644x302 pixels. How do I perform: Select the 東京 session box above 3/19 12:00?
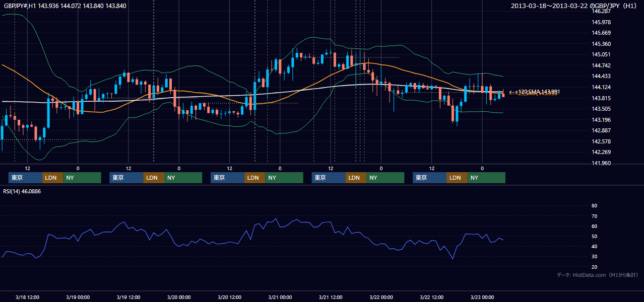tap(126, 178)
